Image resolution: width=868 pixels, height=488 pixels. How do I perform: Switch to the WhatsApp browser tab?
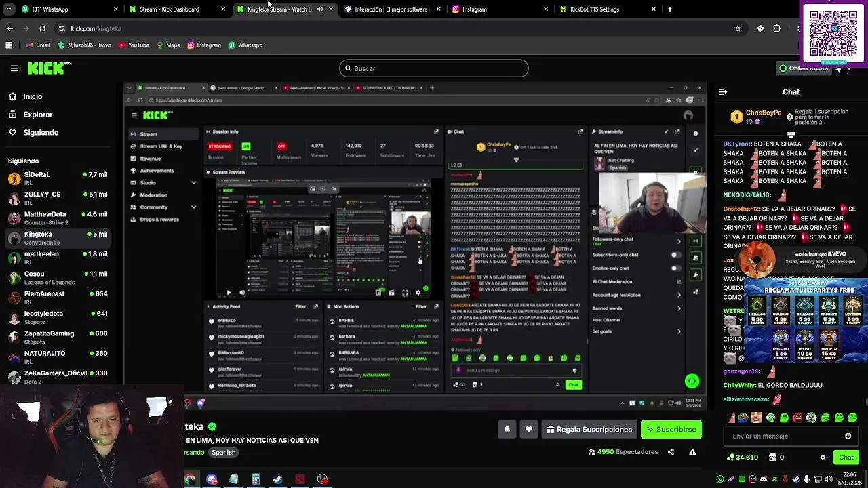pos(68,9)
